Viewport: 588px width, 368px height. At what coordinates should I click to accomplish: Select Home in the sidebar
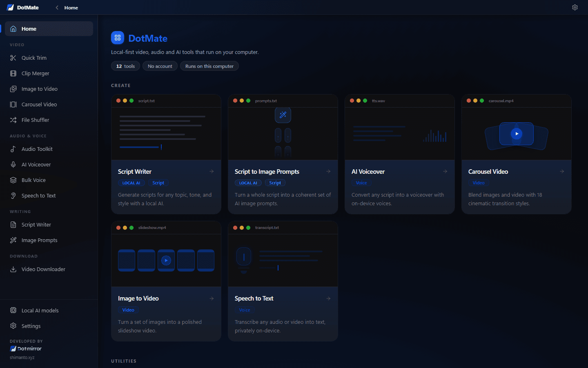tap(49, 29)
